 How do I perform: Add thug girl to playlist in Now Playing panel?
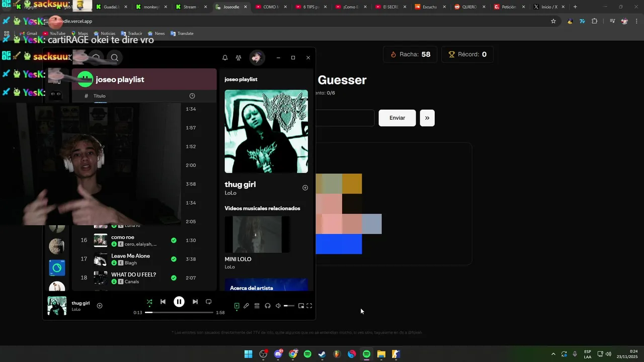point(305,188)
